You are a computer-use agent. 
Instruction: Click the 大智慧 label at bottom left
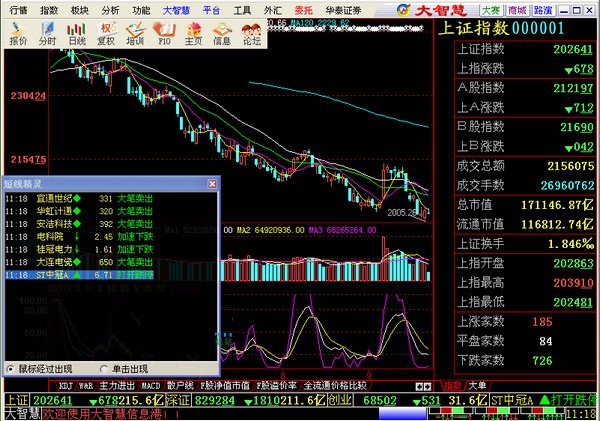click(x=22, y=414)
